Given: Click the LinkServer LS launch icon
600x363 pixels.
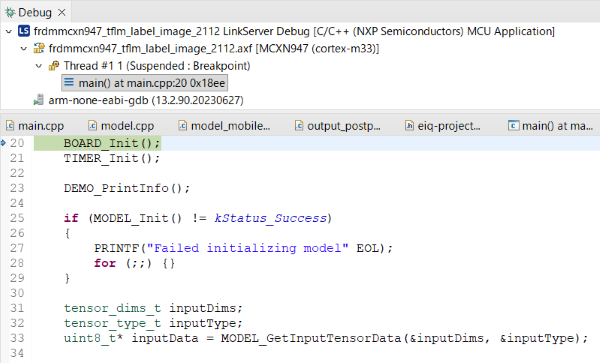Looking at the screenshot, I should point(24,31).
